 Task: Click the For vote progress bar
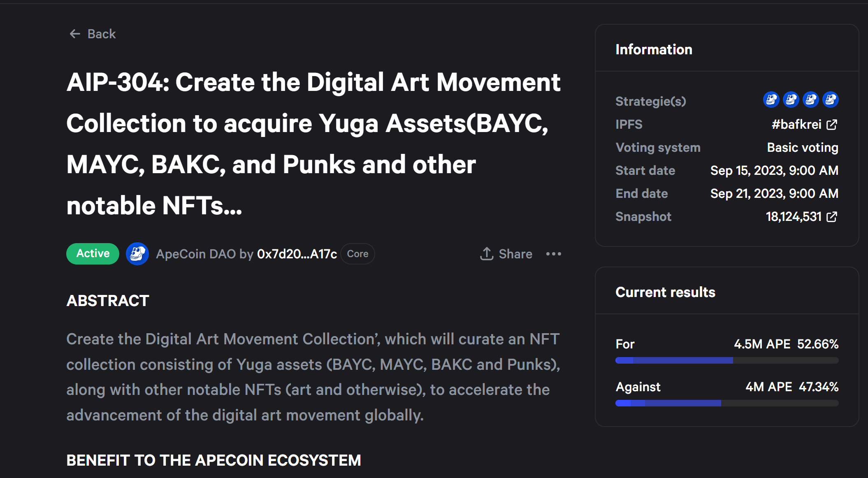click(726, 360)
